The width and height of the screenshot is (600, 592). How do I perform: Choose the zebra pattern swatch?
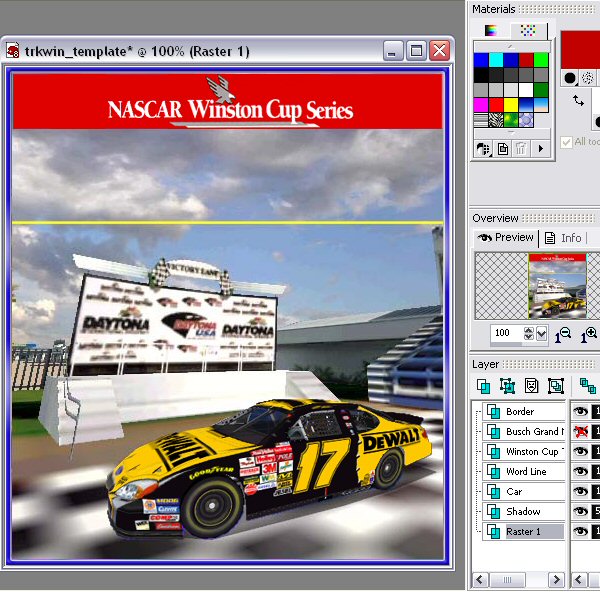pyautogui.click(x=496, y=120)
